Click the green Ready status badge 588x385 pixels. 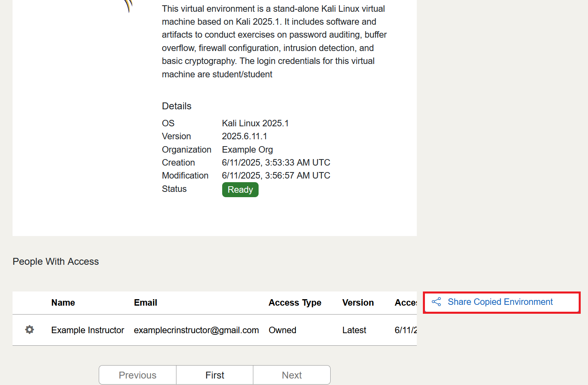240,190
